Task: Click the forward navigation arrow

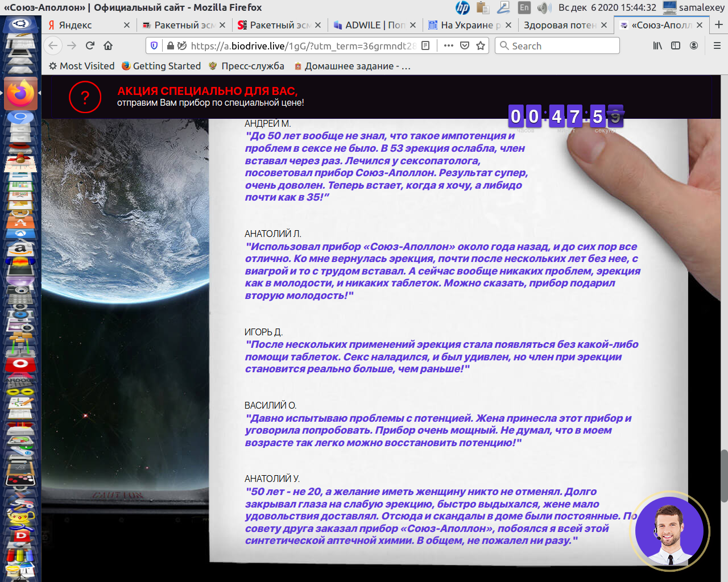Action: click(x=72, y=45)
